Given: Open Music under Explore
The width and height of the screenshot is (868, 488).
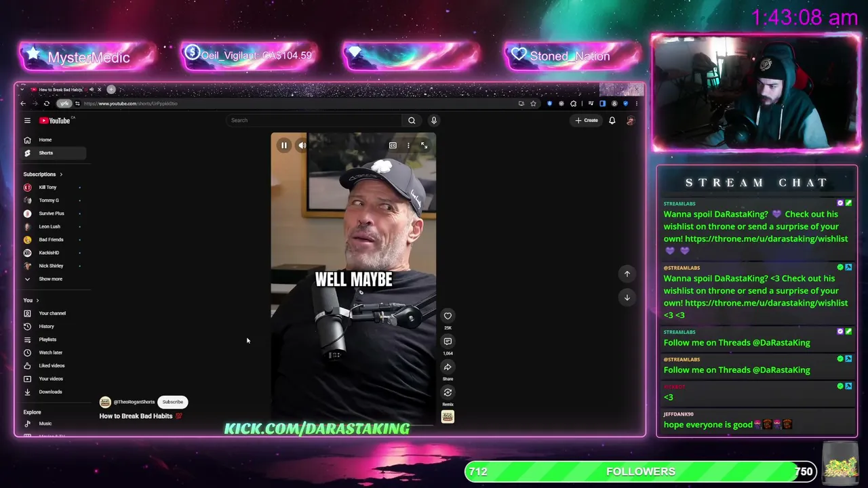Looking at the screenshot, I should click(x=53, y=424).
